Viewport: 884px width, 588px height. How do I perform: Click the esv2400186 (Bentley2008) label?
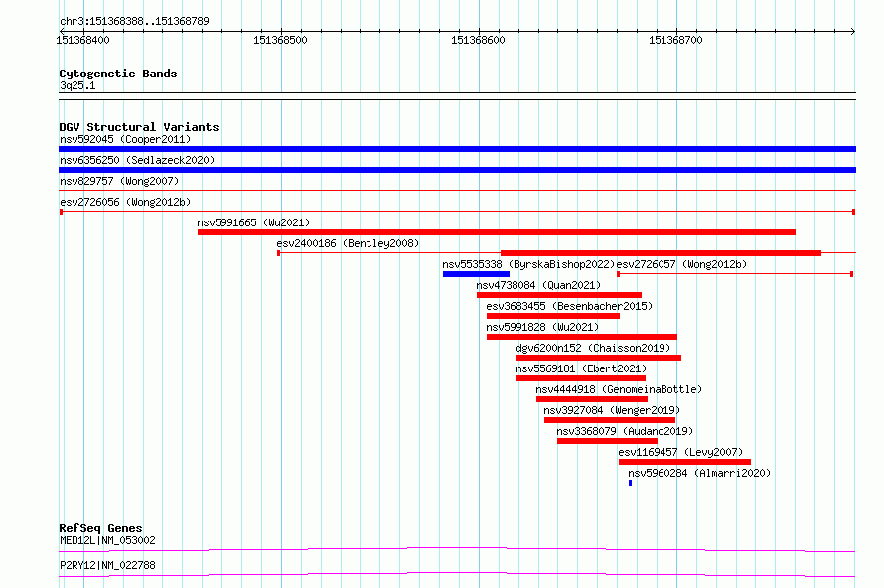pos(348,243)
